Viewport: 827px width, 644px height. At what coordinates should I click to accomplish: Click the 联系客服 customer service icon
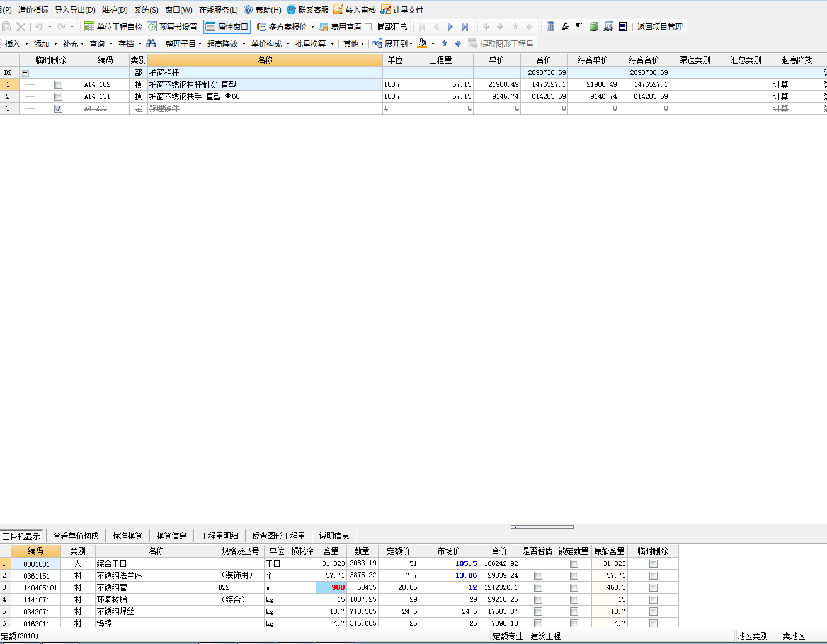tap(291, 9)
